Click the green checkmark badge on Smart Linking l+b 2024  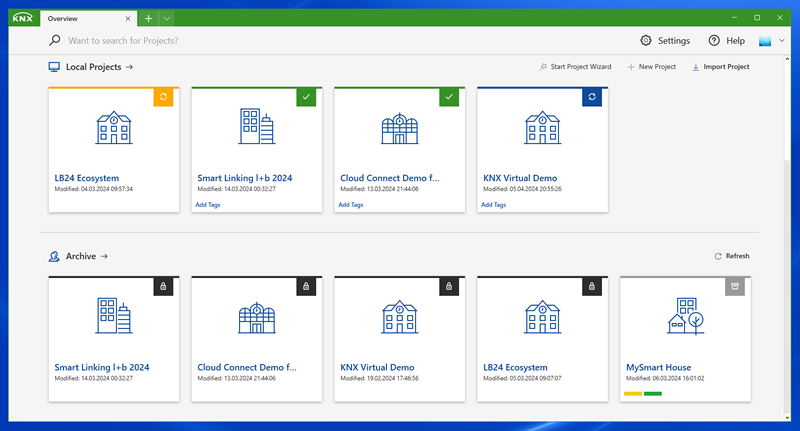click(307, 97)
